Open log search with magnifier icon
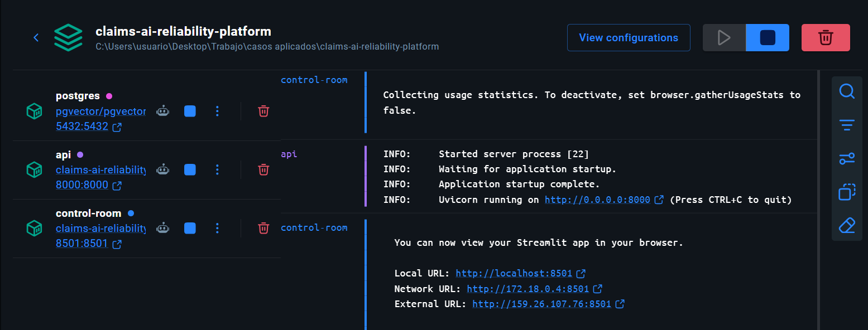This screenshot has height=330, width=868. [847, 91]
